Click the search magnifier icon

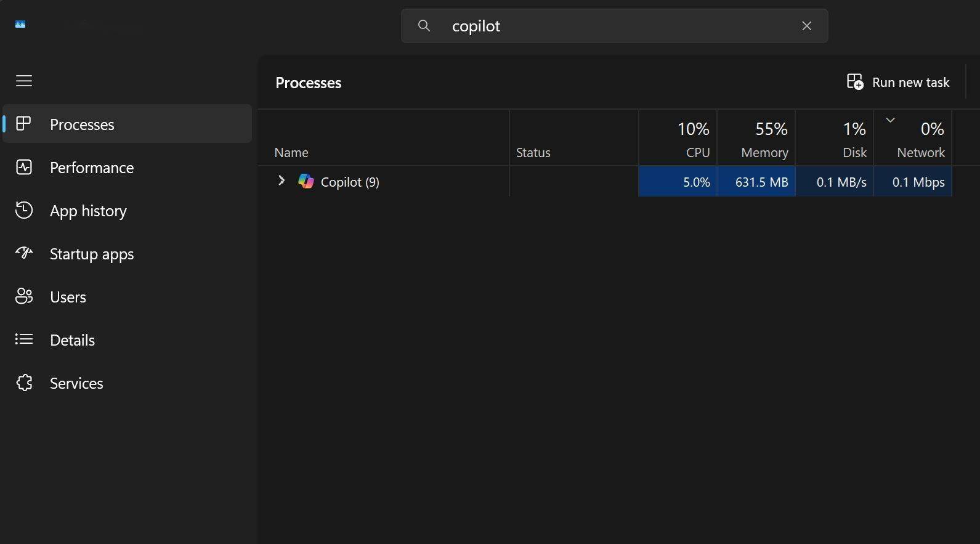424,26
